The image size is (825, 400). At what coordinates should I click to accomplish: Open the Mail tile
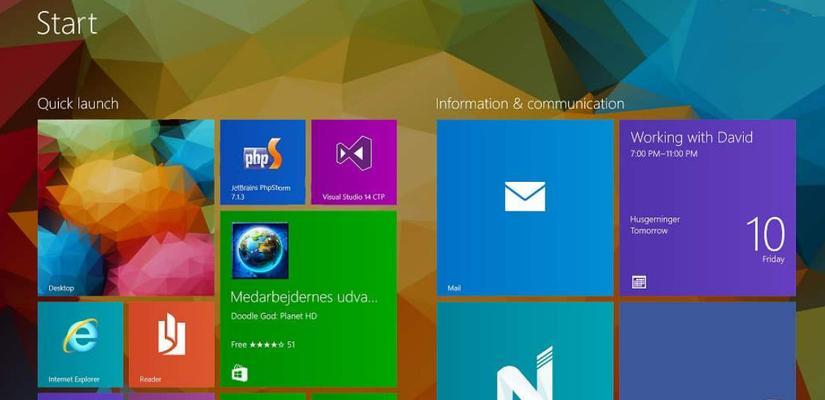coord(525,208)
